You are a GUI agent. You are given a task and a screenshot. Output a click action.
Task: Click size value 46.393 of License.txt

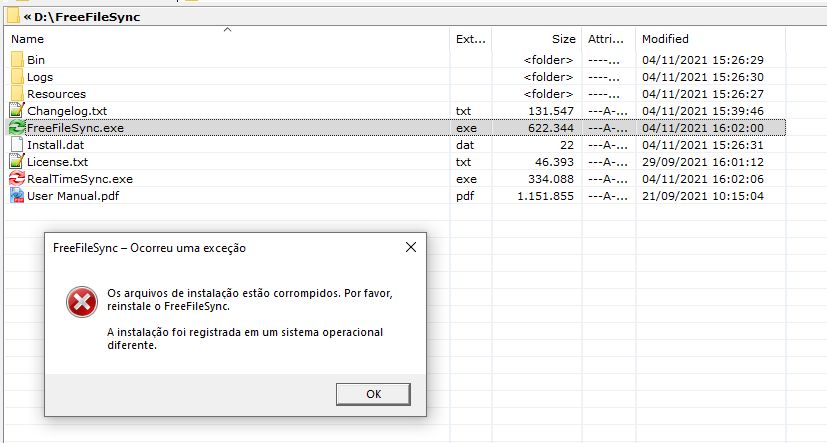pyautogui.click(x=554, y=162)
